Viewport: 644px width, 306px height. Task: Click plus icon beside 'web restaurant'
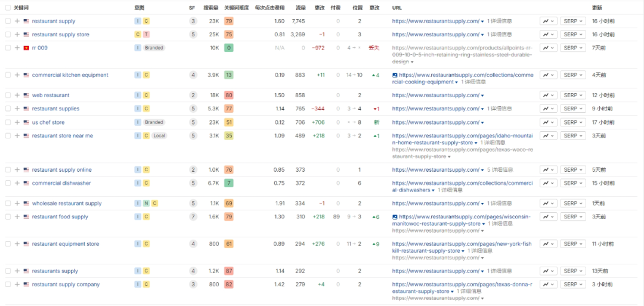pyautogui.click(x=17, y=95)
